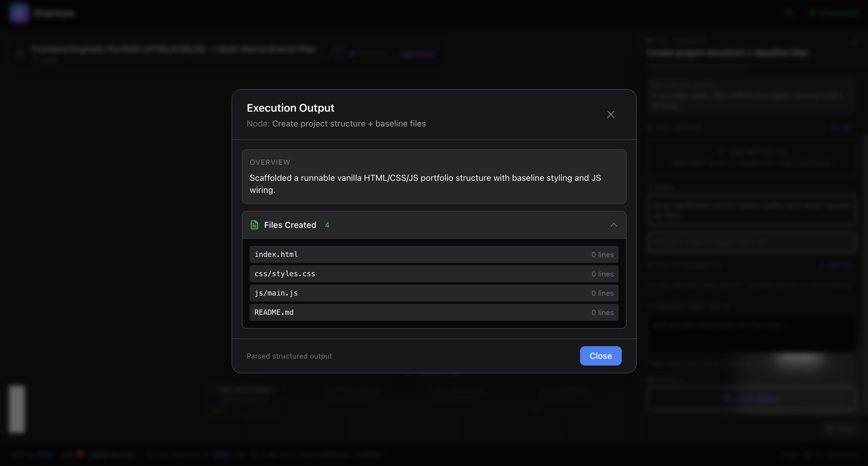Pick the README.md file row

[x=434, y=313]
